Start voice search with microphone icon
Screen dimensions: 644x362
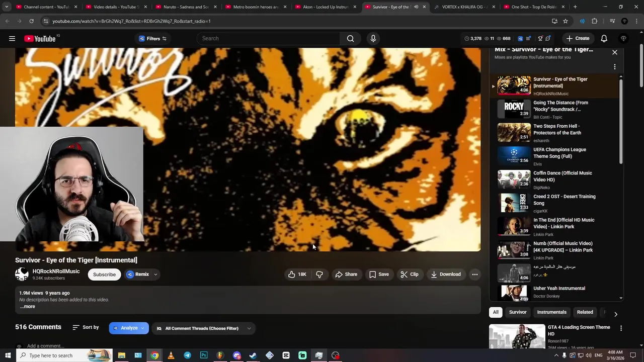[373, 38]
